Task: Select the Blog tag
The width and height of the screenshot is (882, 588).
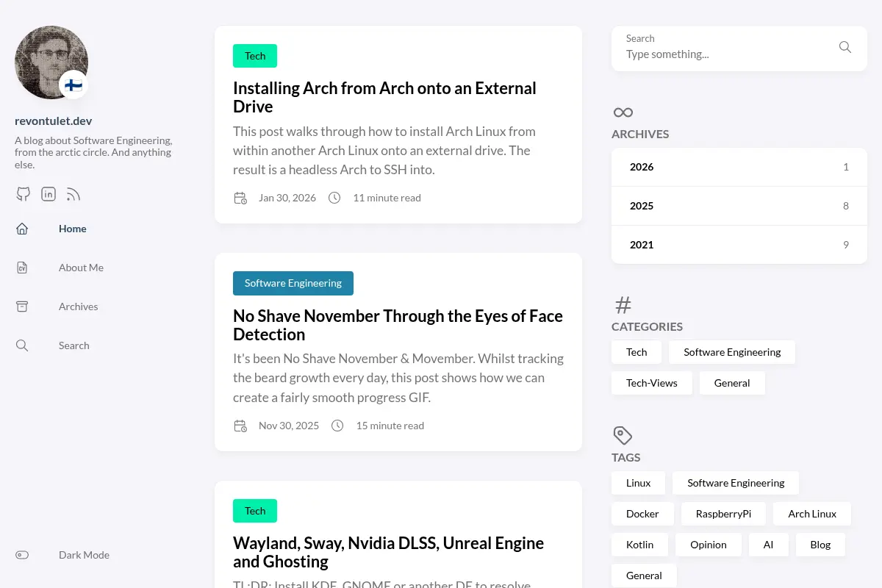Action: pos(820,545)
